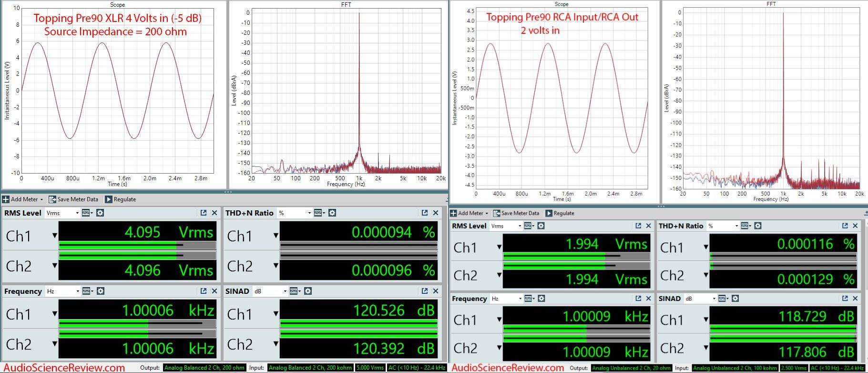This screenshot has height=373, width=868.
Task: Click Save Meter Data in XLR panel toolbar
Action: pos(73,199)
